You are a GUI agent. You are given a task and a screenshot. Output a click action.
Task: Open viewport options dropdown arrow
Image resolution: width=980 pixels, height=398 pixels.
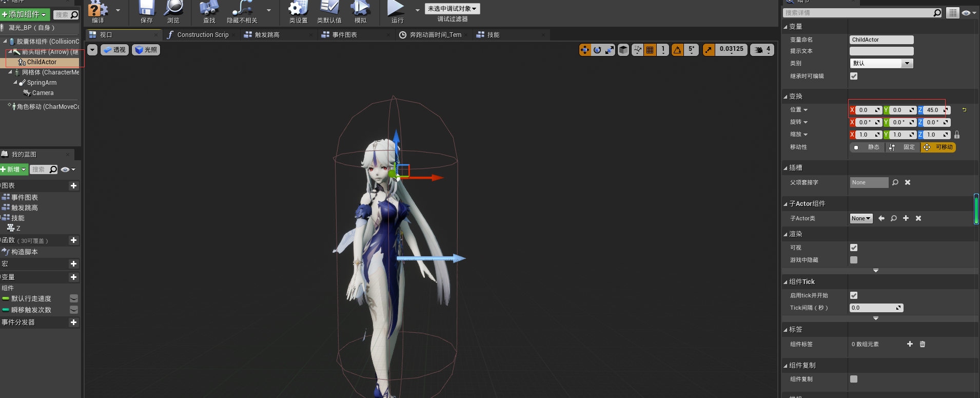pos(92,50)
